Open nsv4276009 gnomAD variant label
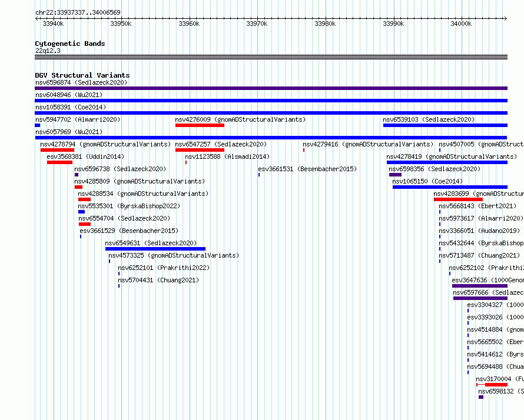Viewport: 524px width, 420px height. [x=240, y=119]
